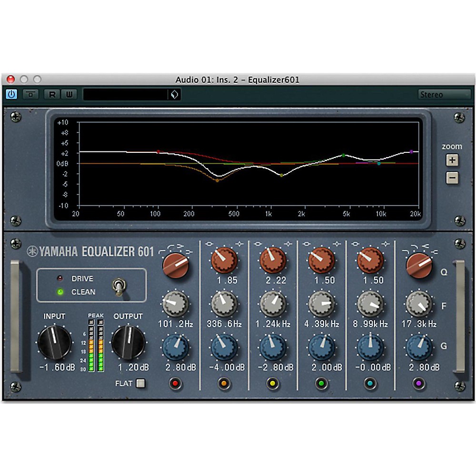Screen dimensions: 476x476
Task: Click the preset name field
Action: (125, 94)
